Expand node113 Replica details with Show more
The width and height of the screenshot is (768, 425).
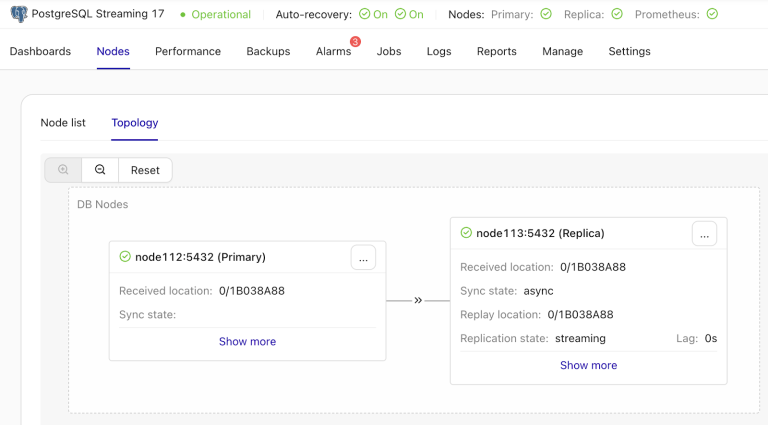[x=588, y=366]
